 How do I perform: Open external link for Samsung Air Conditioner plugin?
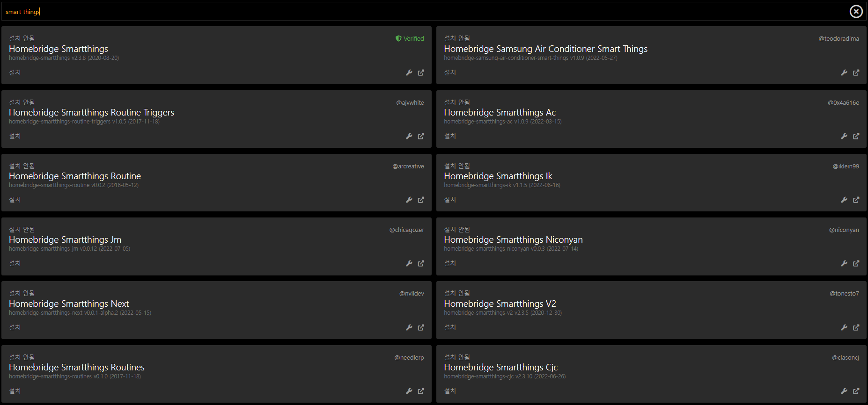click(856, 72)
